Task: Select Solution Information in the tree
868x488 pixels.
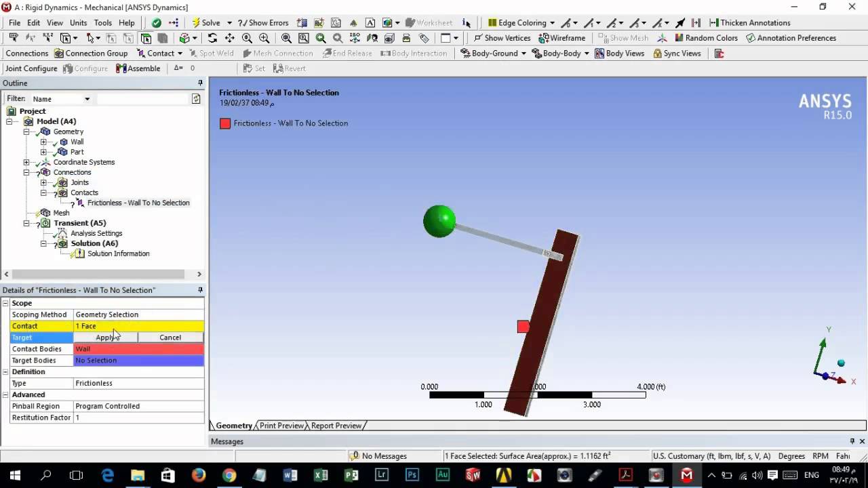Action: (118, 253)
